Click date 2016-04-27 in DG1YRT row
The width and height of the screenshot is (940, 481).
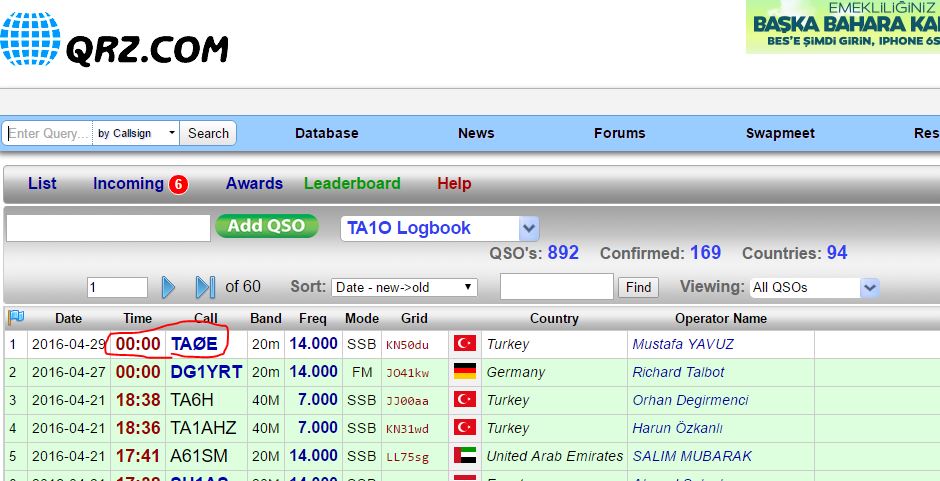click(x=68, y=372)
